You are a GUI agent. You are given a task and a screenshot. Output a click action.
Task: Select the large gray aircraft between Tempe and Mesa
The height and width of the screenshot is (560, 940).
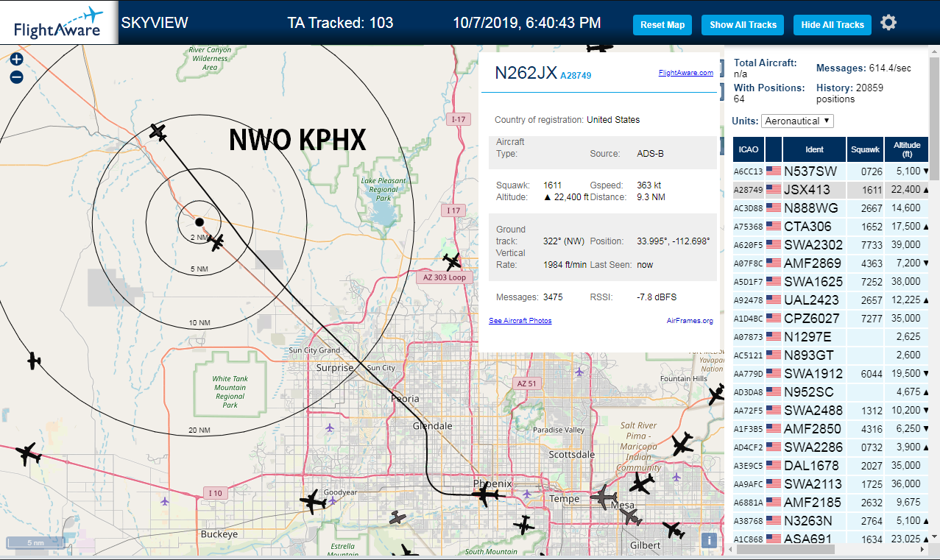click(605, 497)
